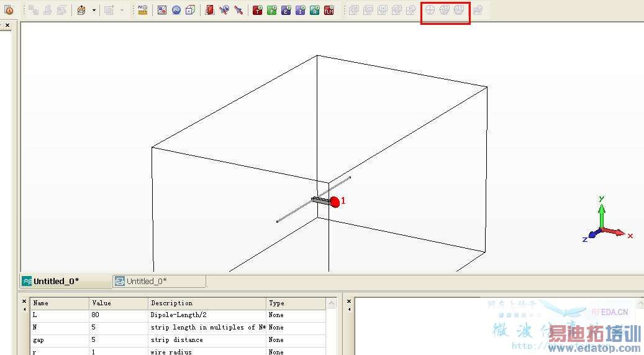Click the Im imaginary-part plot icon
The width and height of the screenshot is (644, 355).
(x=368, y=10)
